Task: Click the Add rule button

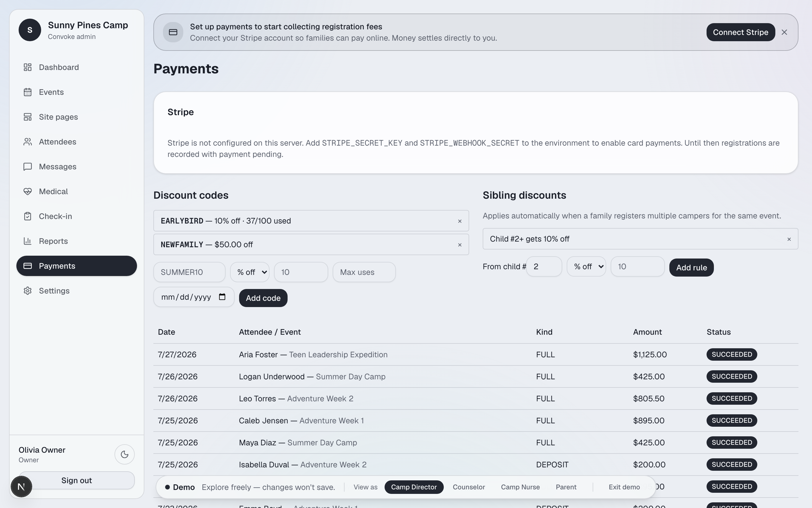Action: (691, 268)
